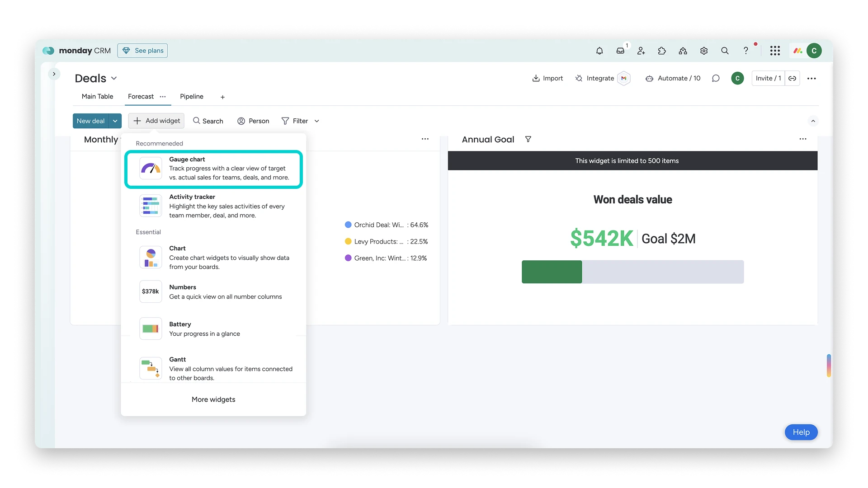This screenshot has width=868, height=488.
Task: Open the apps puzzle icon
Action: point(662,51)
